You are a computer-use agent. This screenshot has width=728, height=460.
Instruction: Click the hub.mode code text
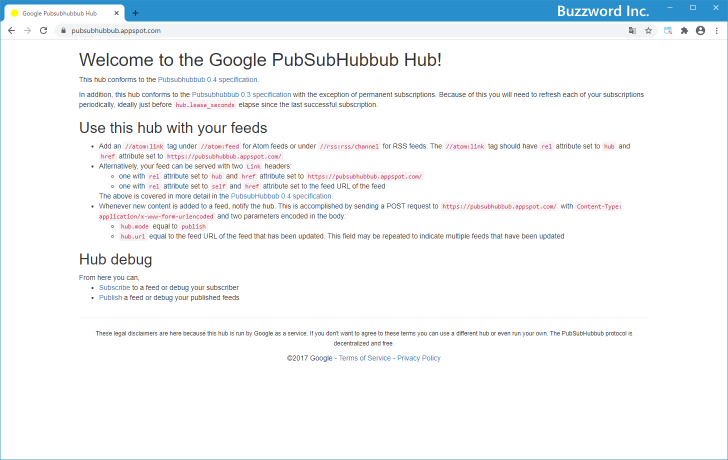coord(135,227)
